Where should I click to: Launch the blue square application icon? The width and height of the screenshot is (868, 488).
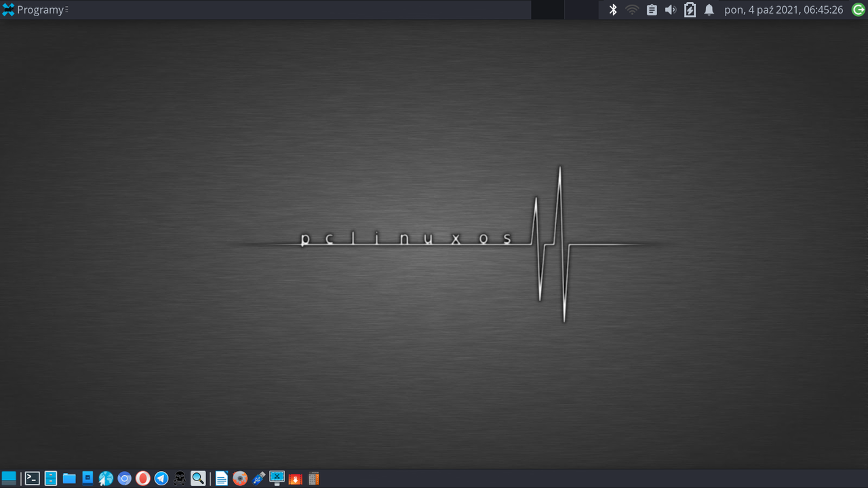tap(87, 479)
